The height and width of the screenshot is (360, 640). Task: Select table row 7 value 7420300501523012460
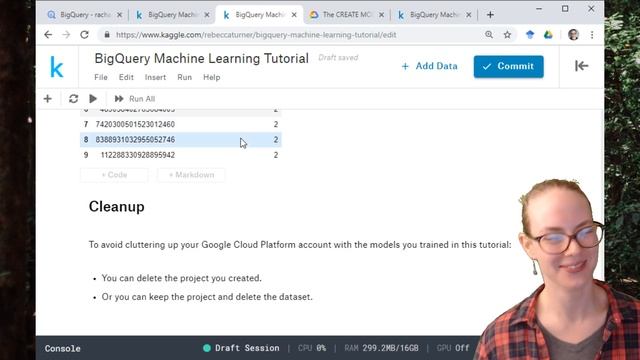coord(135,124)
